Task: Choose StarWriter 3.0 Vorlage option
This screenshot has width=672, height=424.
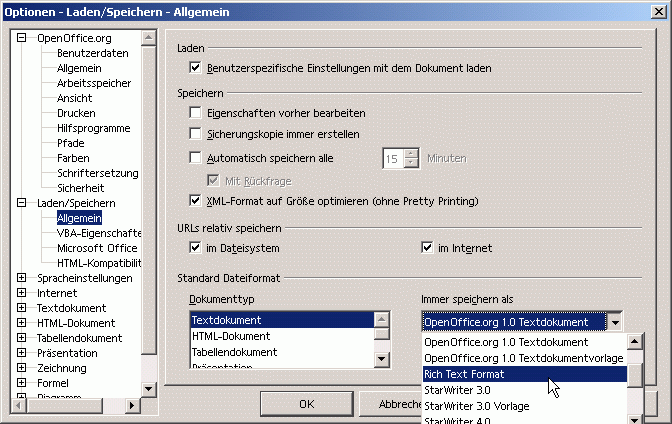Action: coord(525,406)
